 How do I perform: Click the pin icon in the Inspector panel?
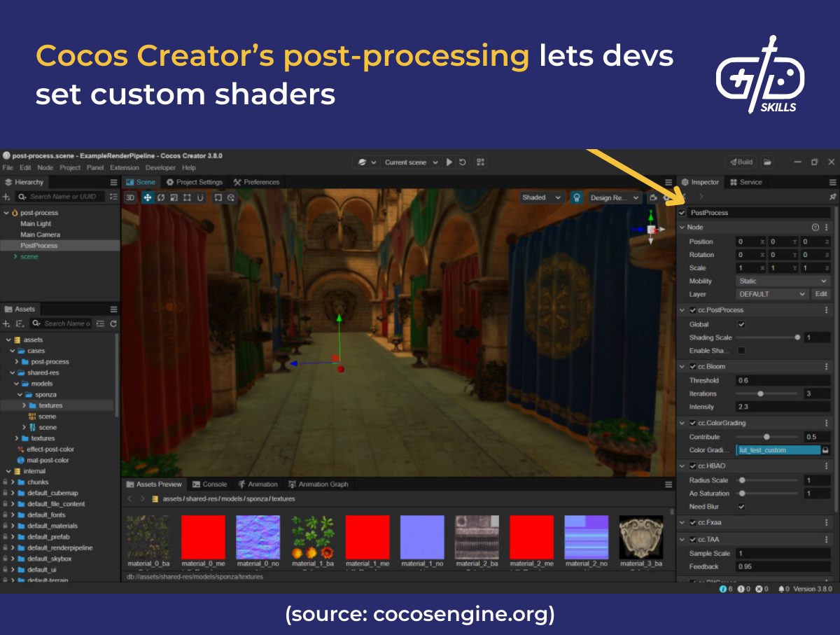pos(833,197)
